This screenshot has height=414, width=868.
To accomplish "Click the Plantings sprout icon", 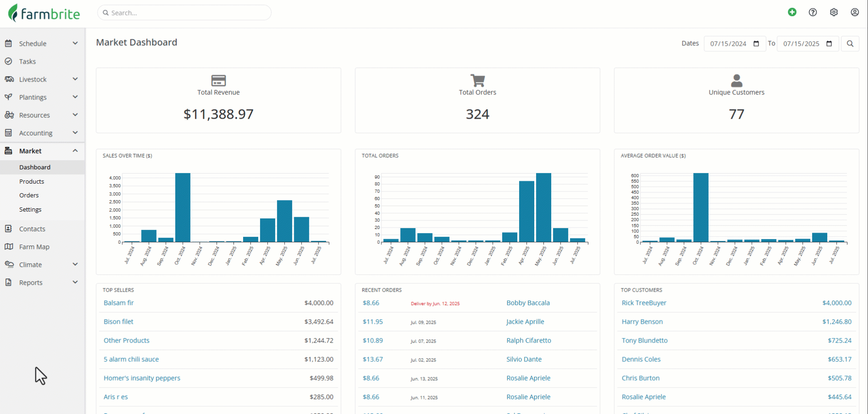I will tap(8, 97).
